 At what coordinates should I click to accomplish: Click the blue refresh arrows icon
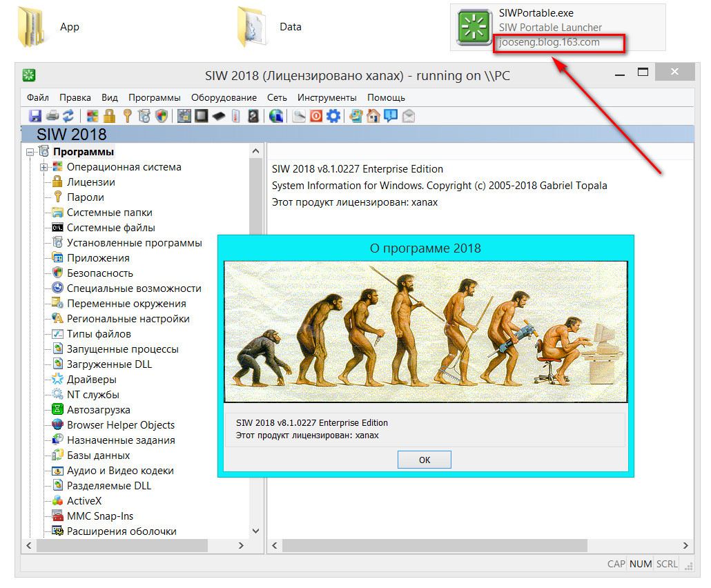point(68,116)
